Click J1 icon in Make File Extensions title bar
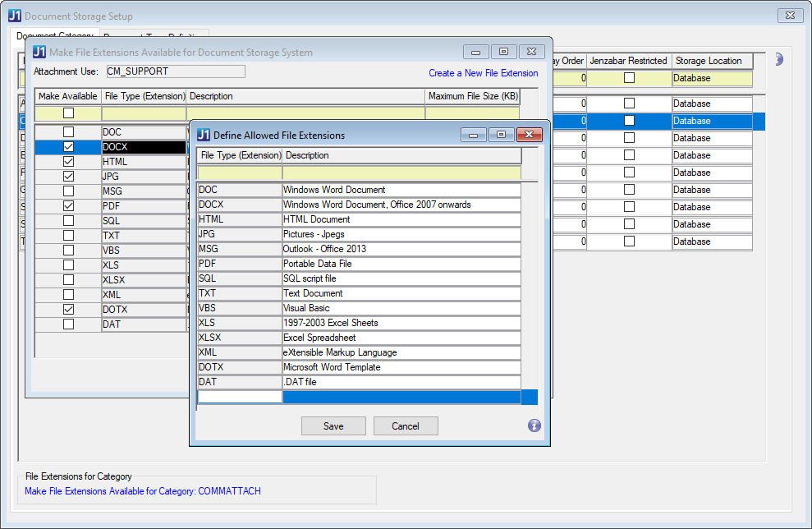Image resolution: width=812 pixels, height=529 pixels. point(39,53)
